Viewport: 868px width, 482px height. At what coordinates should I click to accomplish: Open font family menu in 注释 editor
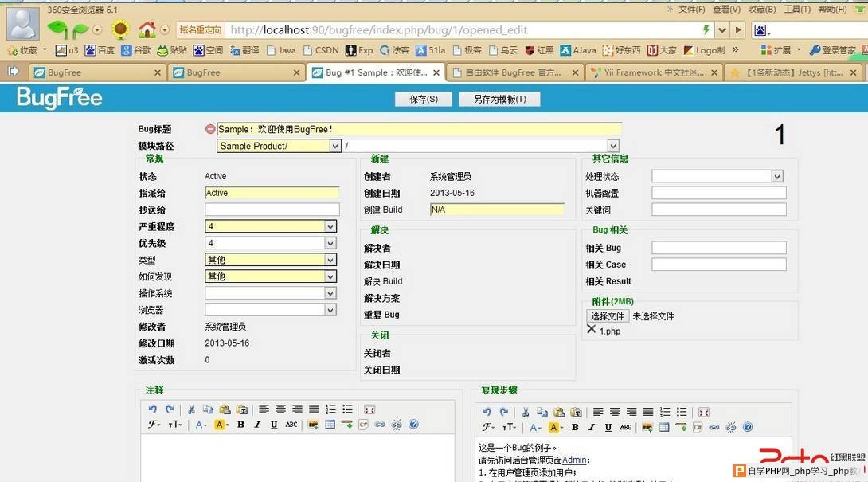[154, 425]
